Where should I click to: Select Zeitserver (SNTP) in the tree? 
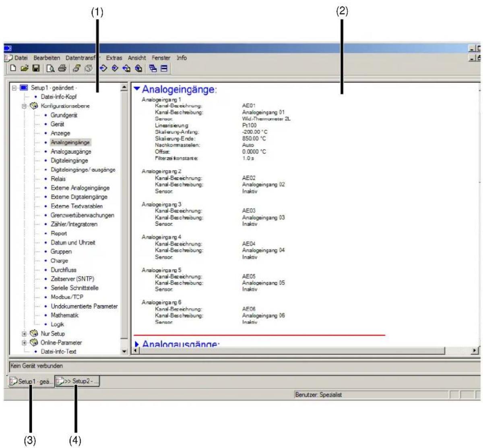pos(72,279)
